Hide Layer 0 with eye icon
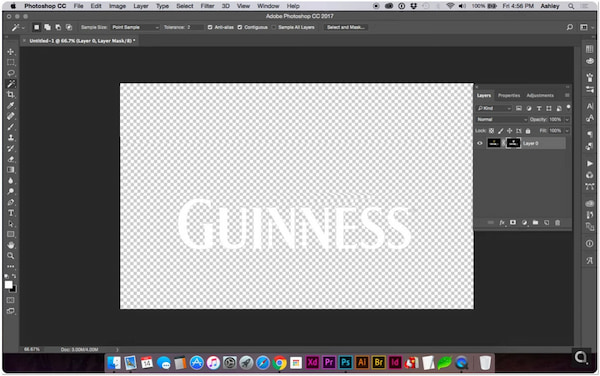Image resolution: width=600 pixels, height=376 pixels. click(x=479, y=143)
